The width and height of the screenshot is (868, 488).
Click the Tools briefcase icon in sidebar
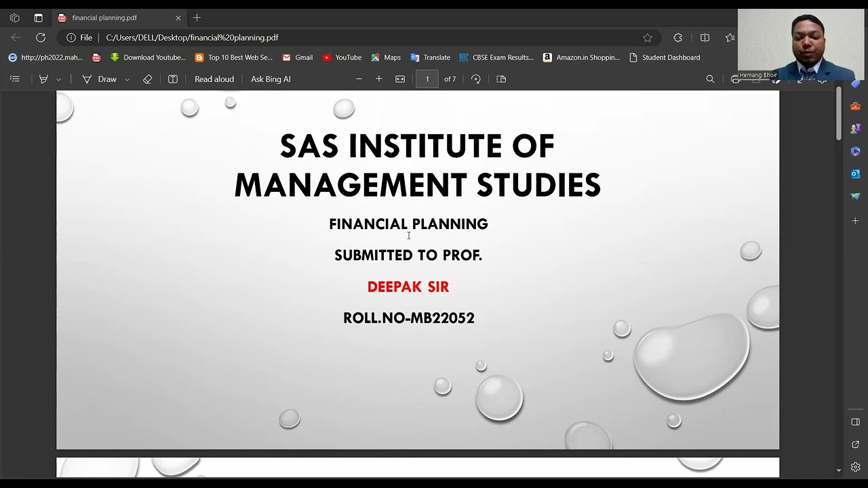(x=855, y=106)
